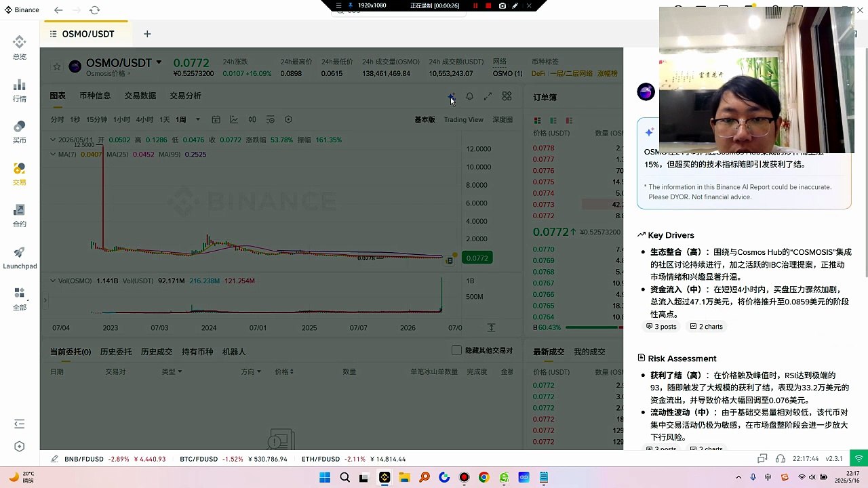The image size is (868, 488).
Task: Switch to 币种信息 tab
Action: click(95, 96)
